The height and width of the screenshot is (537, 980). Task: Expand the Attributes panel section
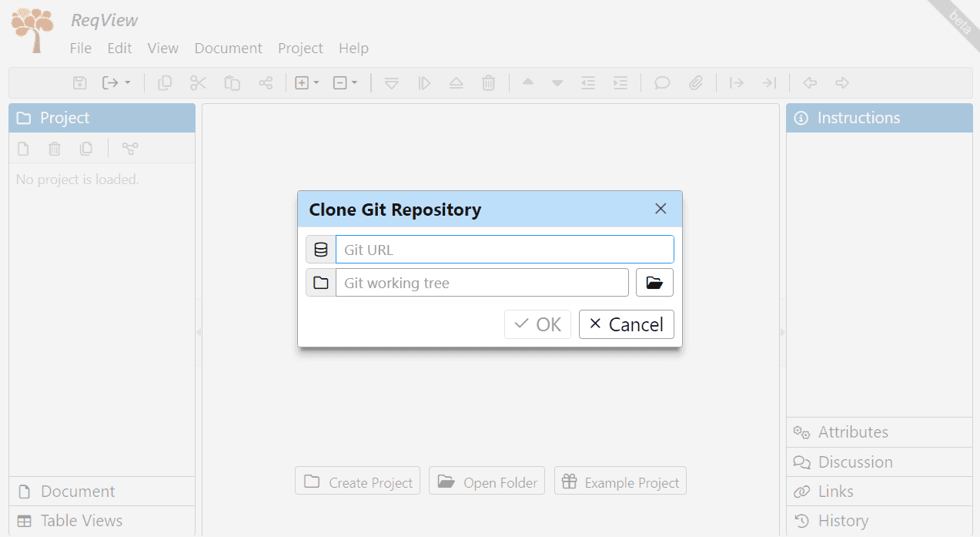879,432
